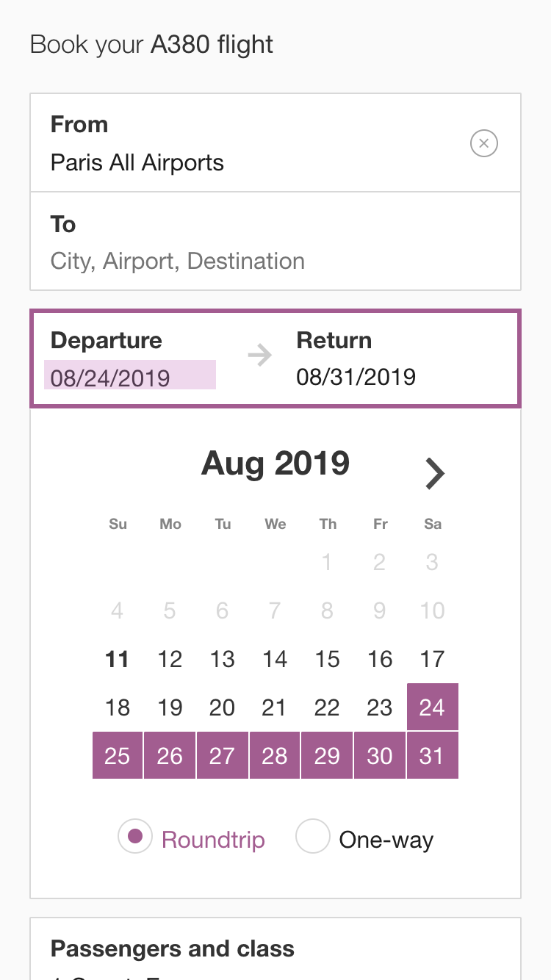Clear the From airport field
Screen dimensions: 551x980
pyautogui.click(x=483, y=143)
